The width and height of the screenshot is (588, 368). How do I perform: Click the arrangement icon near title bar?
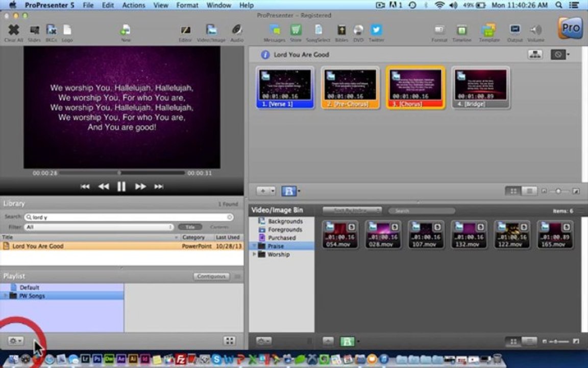(535, 55)
